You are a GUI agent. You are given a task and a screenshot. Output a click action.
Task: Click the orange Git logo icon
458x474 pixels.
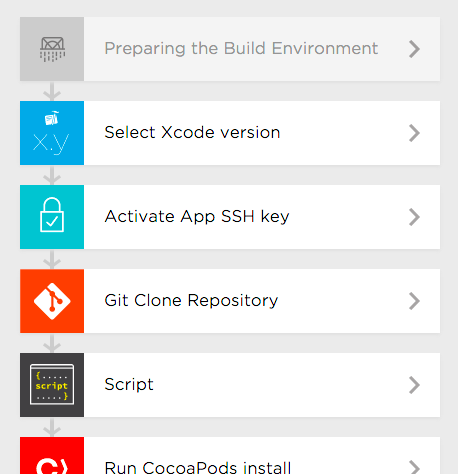coord(52,301)
